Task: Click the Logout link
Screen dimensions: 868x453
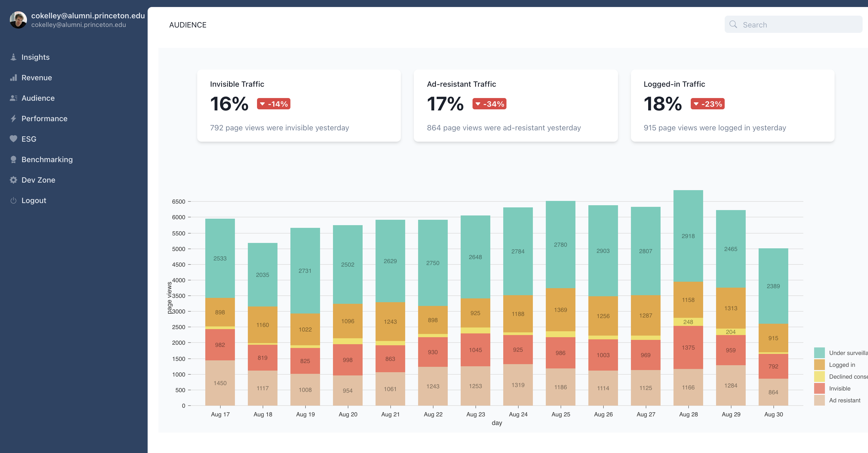Action: pos(34,200)
